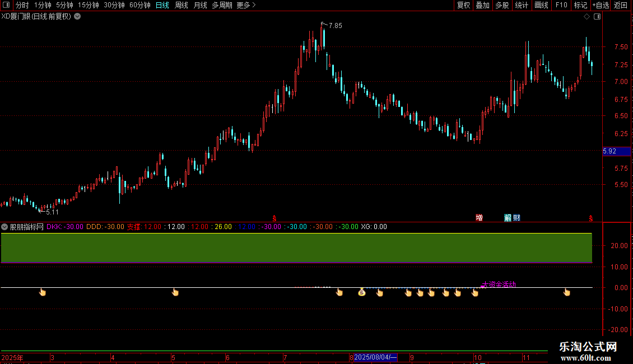Click the money bag marker in indicator panel

click(x=362, y=292)
